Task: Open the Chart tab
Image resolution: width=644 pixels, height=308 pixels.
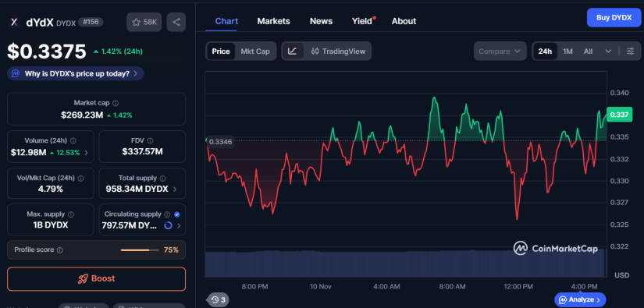Action: pyautogui.click(x=226, y=21)
